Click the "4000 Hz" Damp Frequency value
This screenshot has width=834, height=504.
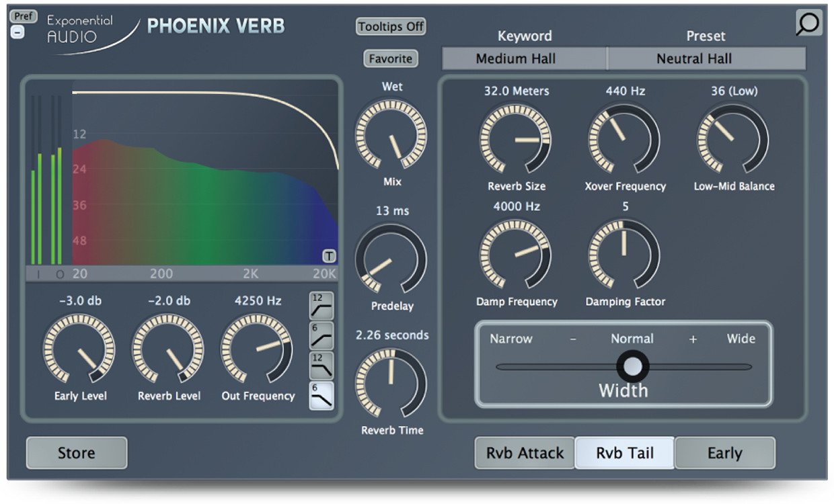tap(517, 206)
